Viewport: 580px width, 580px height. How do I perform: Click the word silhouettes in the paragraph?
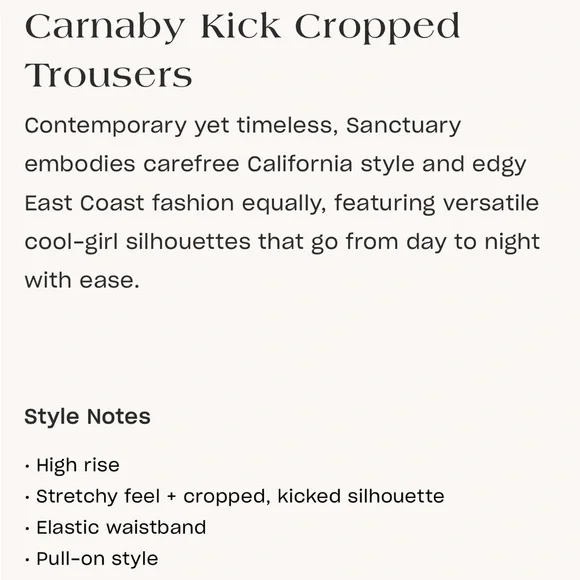[x=188, y=242]
